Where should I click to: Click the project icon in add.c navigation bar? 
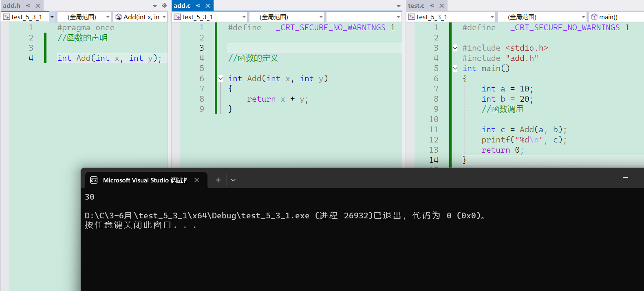(177, 17)
